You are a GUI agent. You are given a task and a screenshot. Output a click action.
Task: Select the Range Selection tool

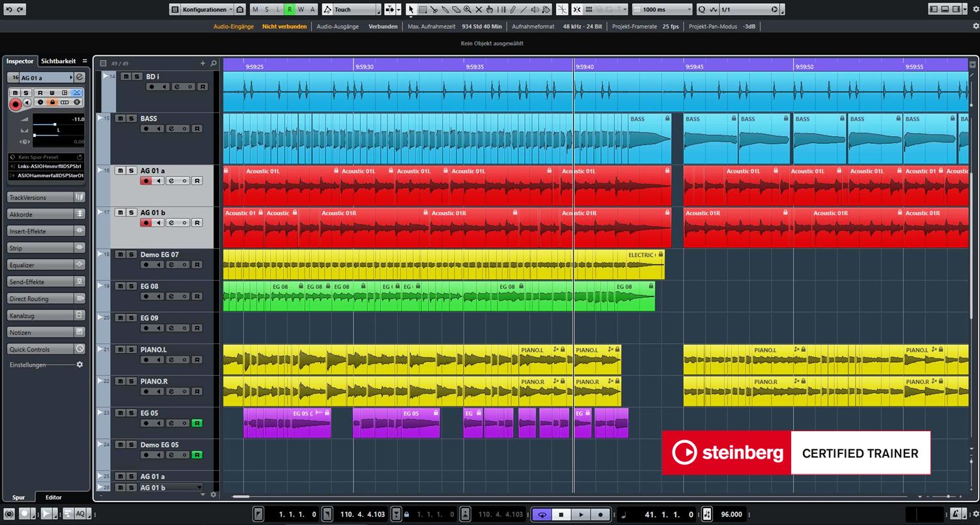(x=423, y=9)
